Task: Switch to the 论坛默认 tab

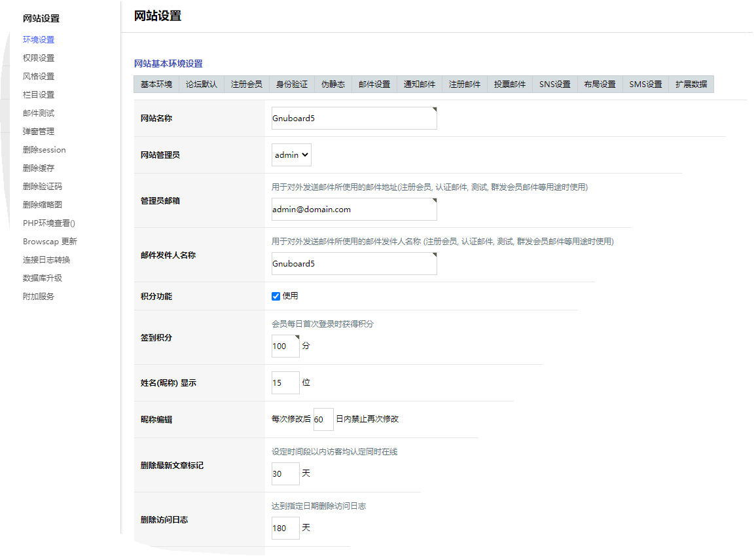Action: tap(201, 84)
